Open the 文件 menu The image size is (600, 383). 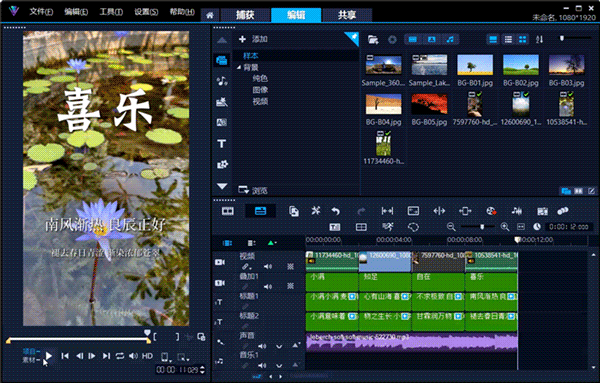[41, 12]
